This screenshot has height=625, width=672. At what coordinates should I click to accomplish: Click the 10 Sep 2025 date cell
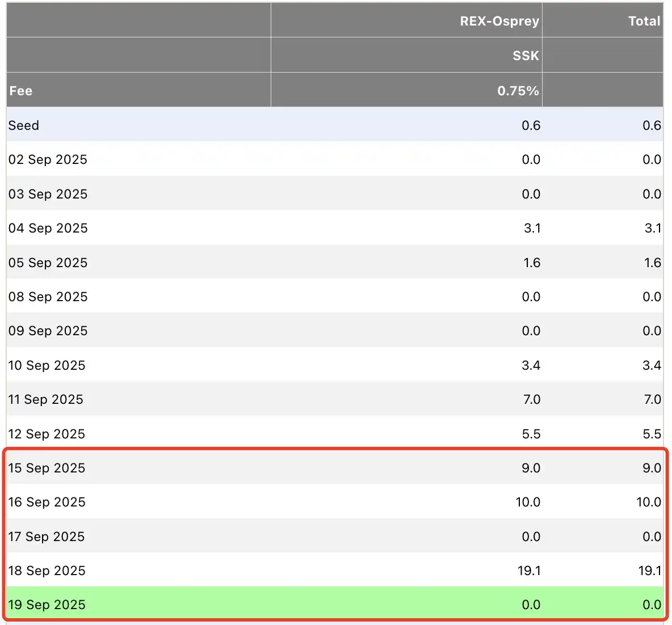tap(47, 365)
